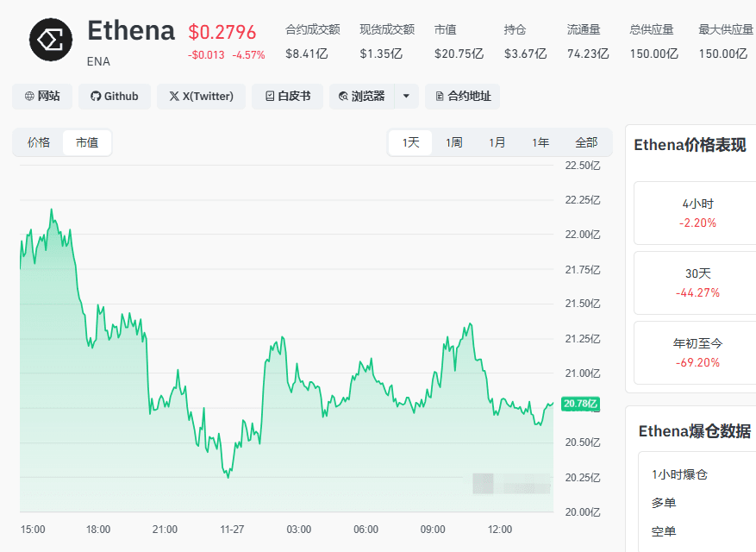Viewport: 756px width, 552px height.
Task: Click the Ethena logo icon
Action: point(52,40)
